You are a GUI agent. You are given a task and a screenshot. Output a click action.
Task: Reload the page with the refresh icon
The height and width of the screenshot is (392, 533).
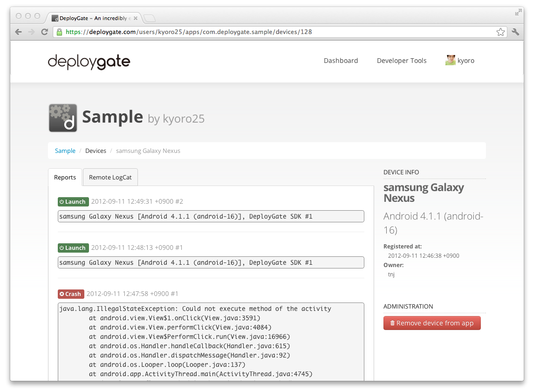45,32
